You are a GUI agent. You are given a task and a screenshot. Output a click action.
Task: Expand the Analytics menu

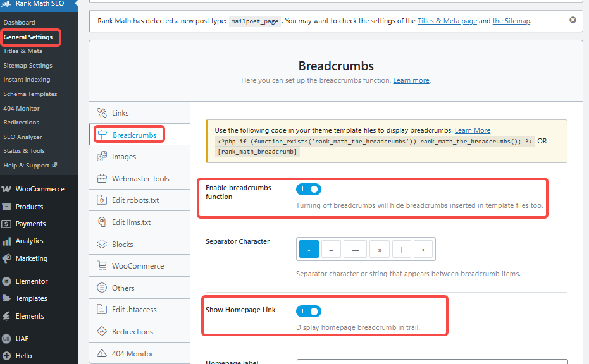coord(28,241)
